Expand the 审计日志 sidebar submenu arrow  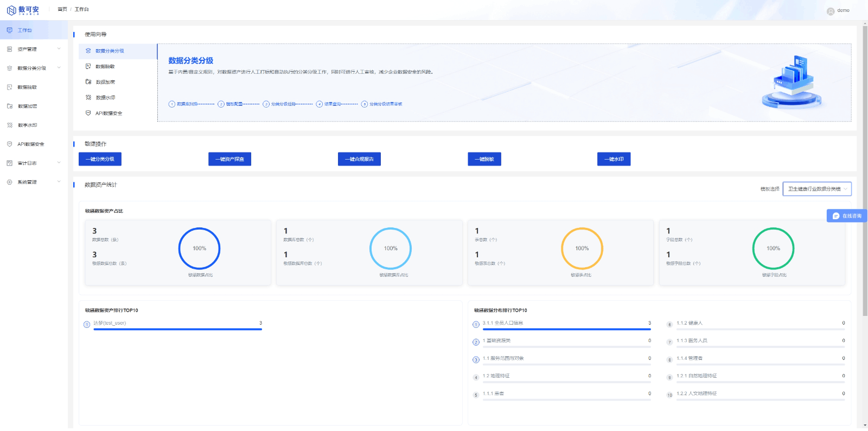pyautogui.click(x=59, y=163)
